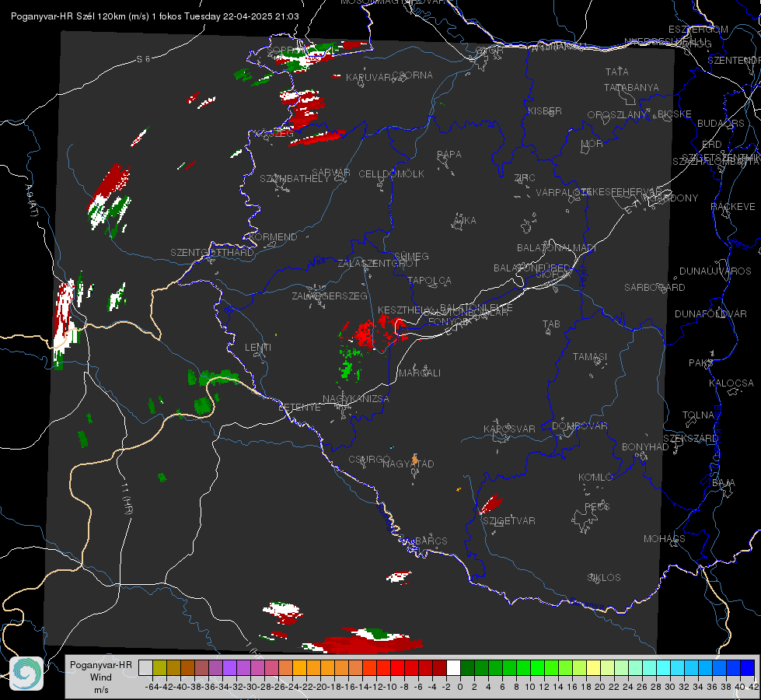Select the TAPOLCA label

point(429,280)
